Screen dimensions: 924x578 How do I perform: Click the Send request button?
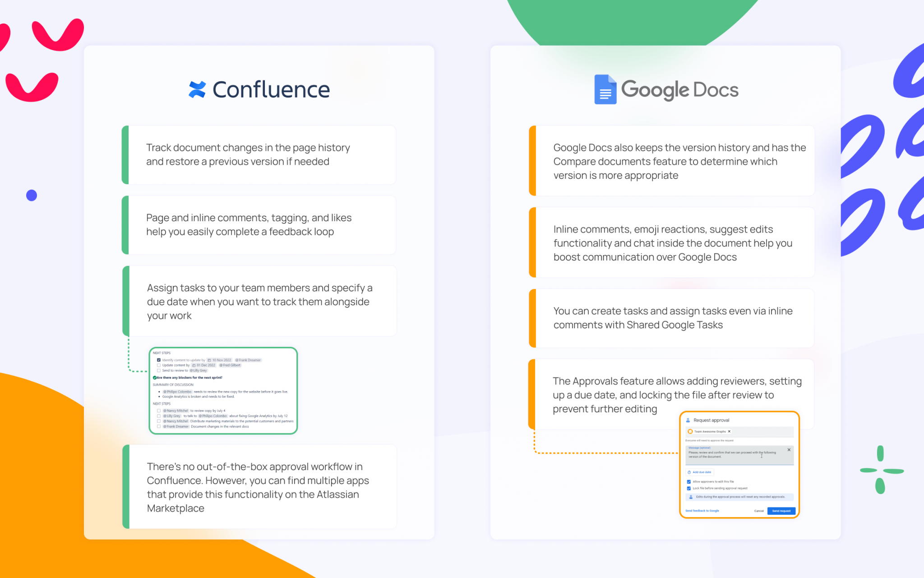click(x=781, y=511)
